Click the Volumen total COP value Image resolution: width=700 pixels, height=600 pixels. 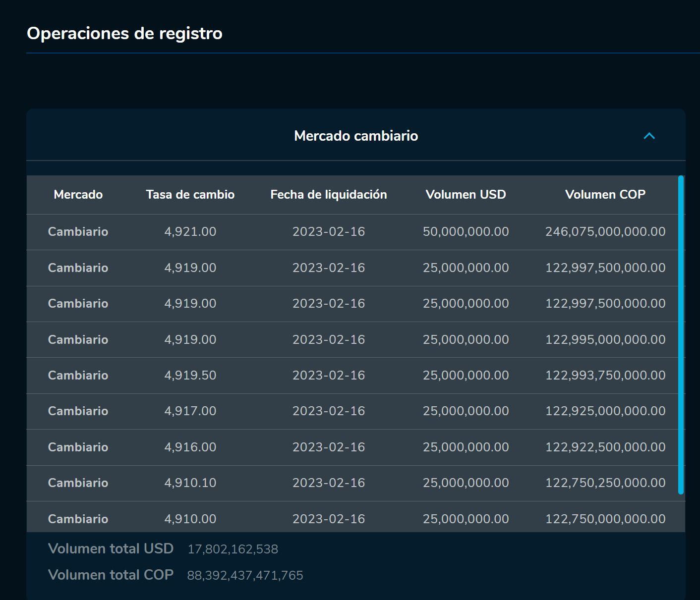245,576
